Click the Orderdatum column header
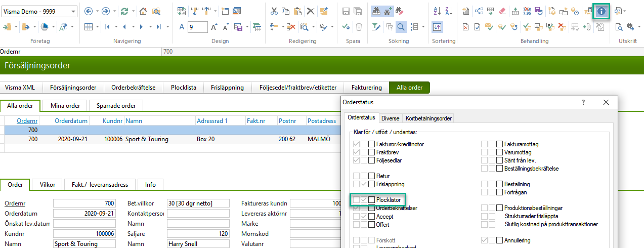The width and height of the screenshot is (644, 248). tap(71, 120)
